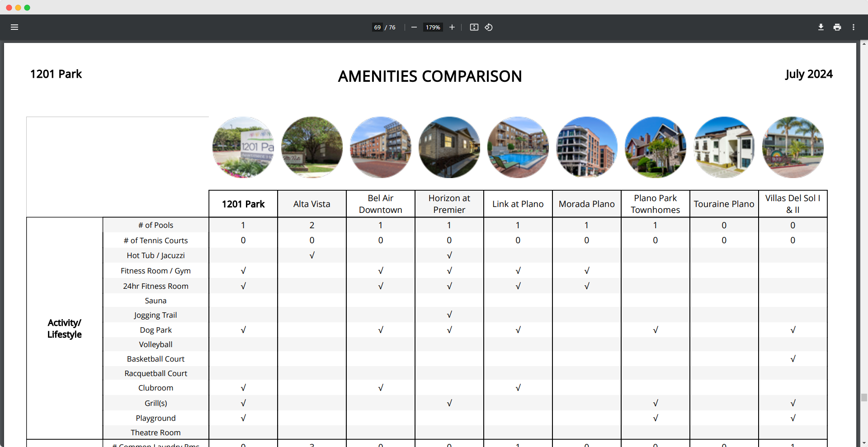Click the Villas Del Sol circular photo
868x447 pixels.
(793, 147)
